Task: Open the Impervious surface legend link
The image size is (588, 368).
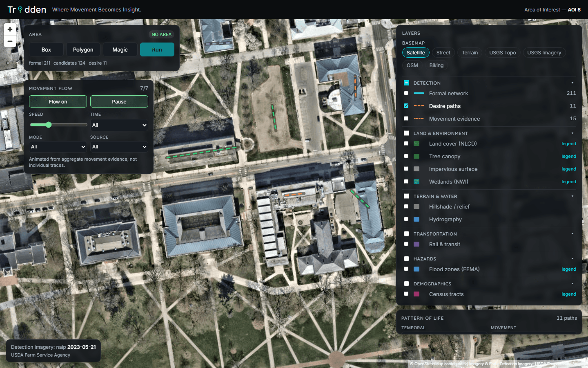Action: (568, 169)
